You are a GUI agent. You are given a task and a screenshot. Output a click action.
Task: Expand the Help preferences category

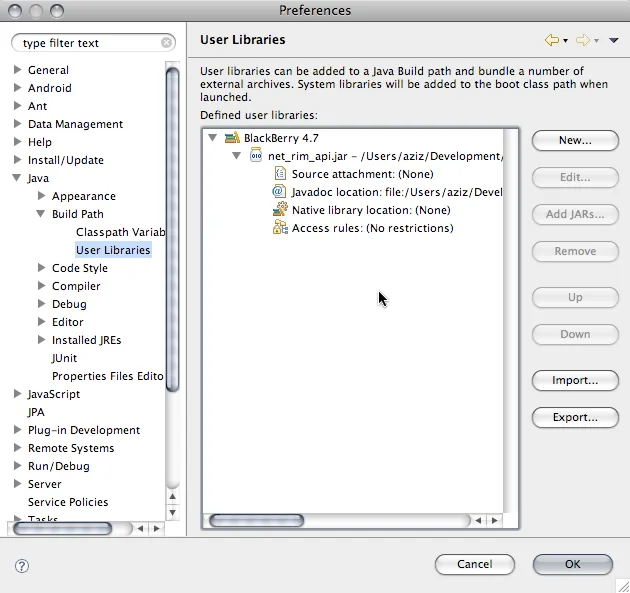[17, 142]
